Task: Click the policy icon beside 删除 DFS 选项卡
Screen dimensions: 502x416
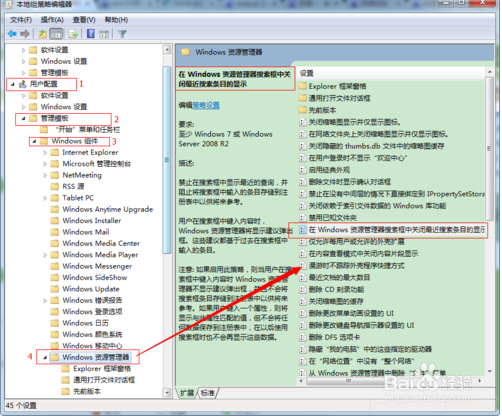Action: pos(303,337)
